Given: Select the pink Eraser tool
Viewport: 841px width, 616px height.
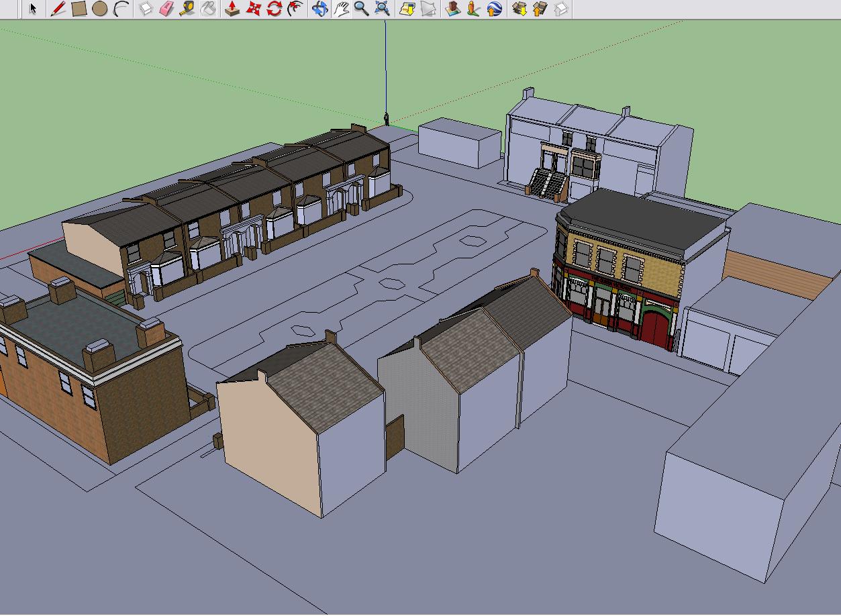Looking at the screenshot, I should [x=166, y=9].
